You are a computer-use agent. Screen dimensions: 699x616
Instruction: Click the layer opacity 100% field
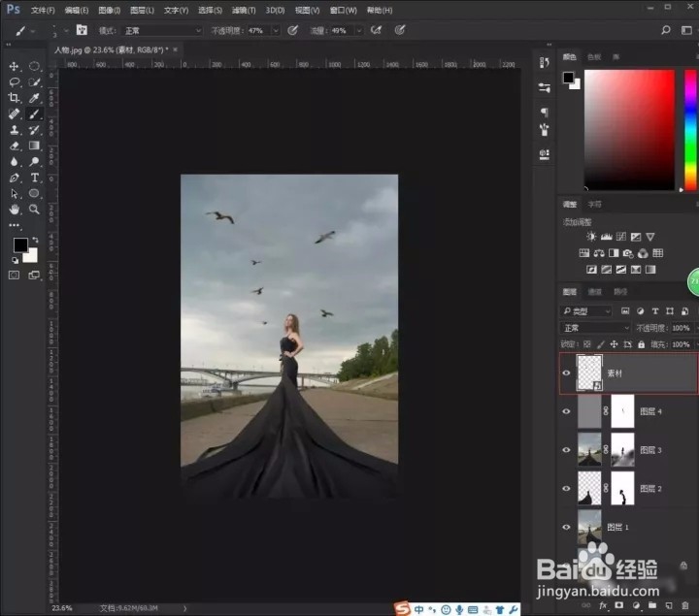[681, 328]
